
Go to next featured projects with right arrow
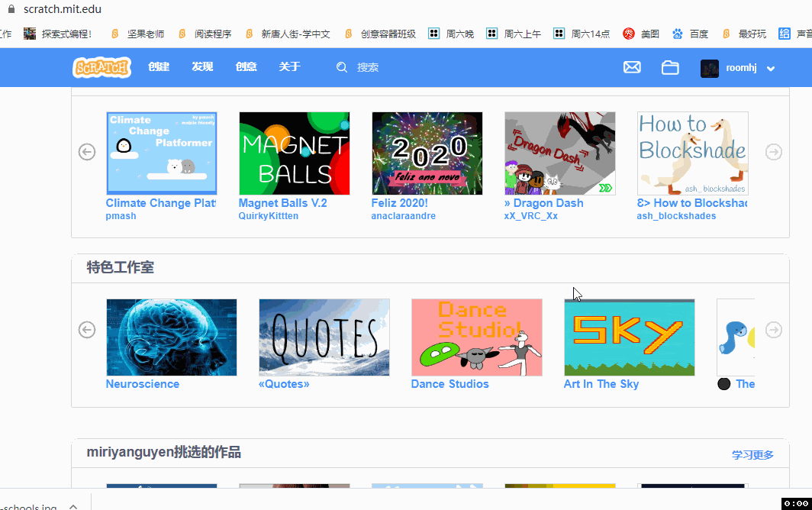pyautogui.click(x=774, y=152)
